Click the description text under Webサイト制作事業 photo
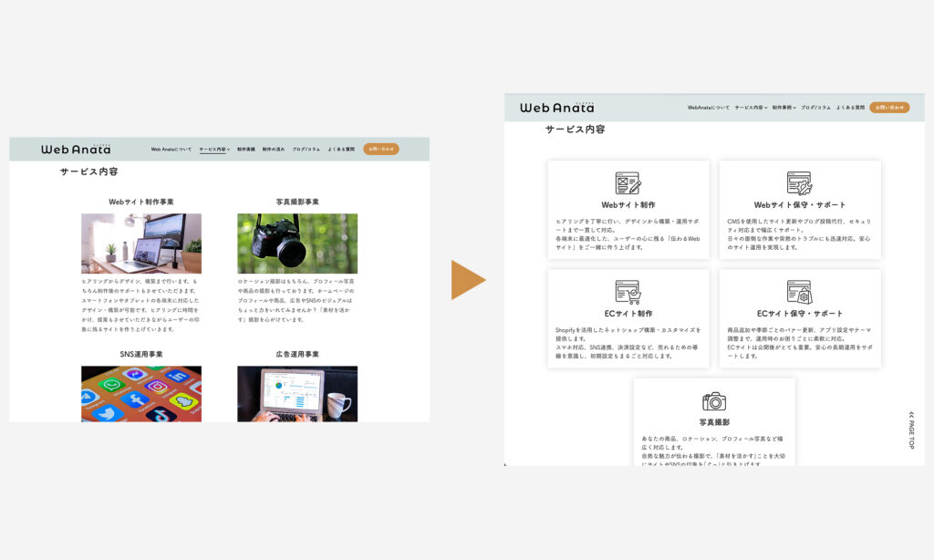This screenshot has height=560, width=934. [x=141, y=305]
